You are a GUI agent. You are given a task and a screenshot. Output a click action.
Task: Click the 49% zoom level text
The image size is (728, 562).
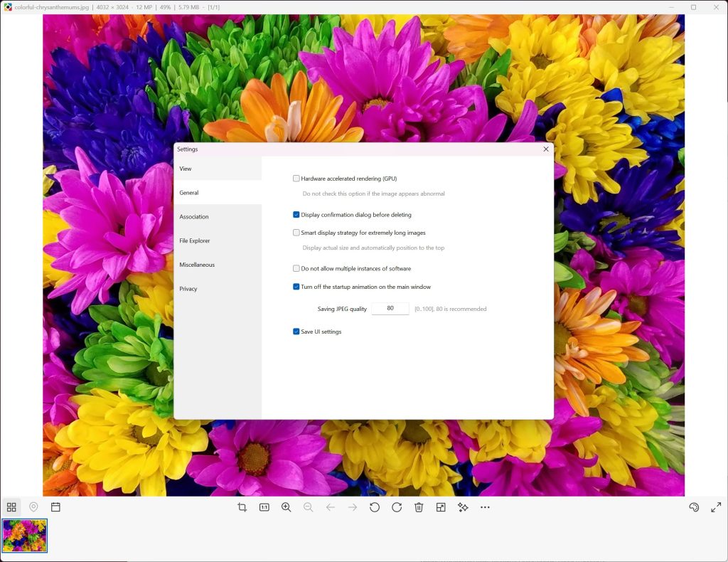165,7
